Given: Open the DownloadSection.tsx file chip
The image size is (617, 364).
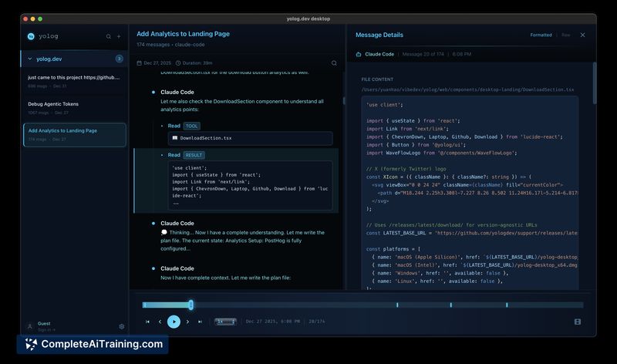Looking at the screenshot, I should [x=250, y=138].
